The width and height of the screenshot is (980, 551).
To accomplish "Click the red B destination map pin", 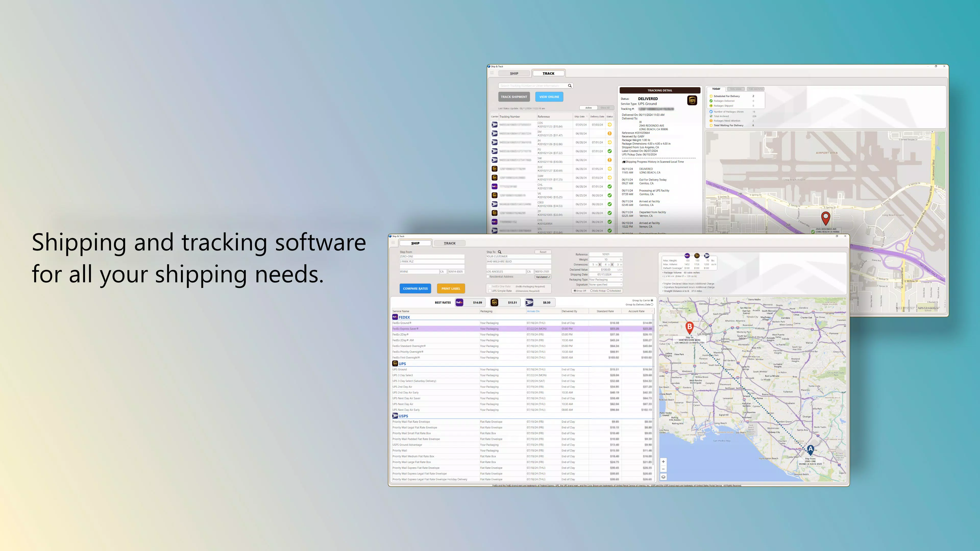I will coord(689,327).
